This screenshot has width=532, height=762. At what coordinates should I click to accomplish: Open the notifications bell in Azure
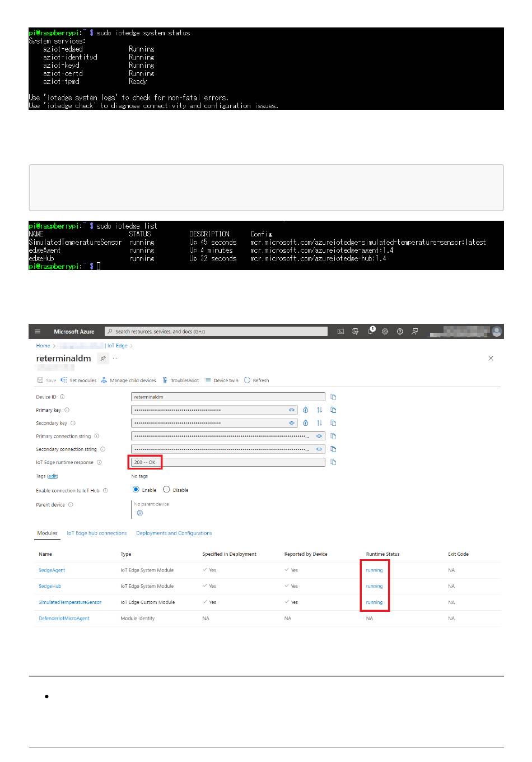click(x=370, y=331)
